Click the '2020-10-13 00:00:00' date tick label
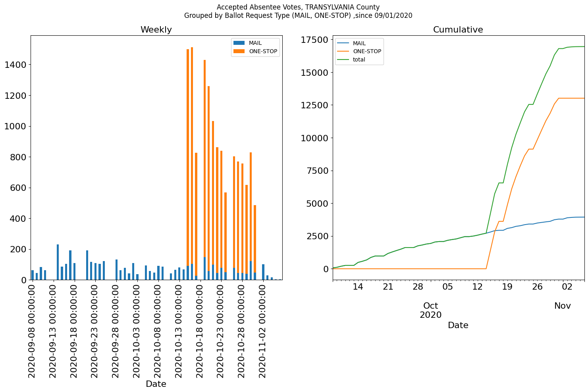 pos(179,330)
